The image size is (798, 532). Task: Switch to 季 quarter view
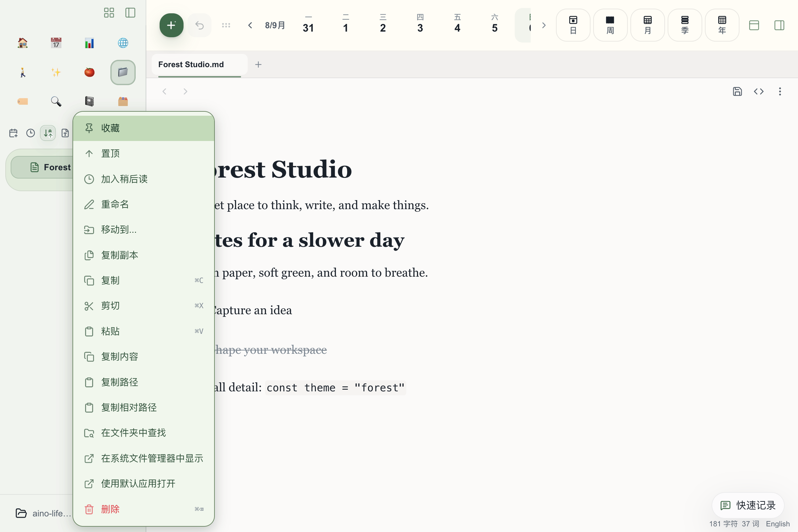[x=685, y=25]
